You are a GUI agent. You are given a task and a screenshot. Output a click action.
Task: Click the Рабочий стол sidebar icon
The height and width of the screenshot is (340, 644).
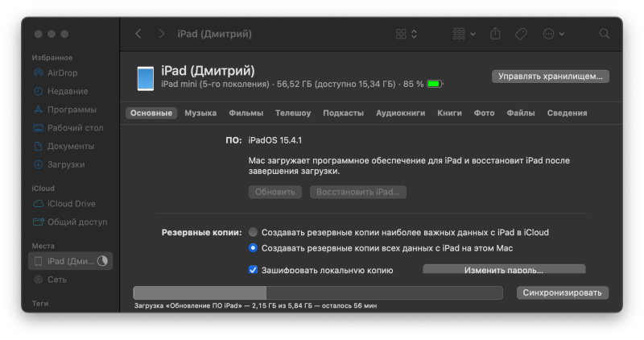[x=38, y=128]
